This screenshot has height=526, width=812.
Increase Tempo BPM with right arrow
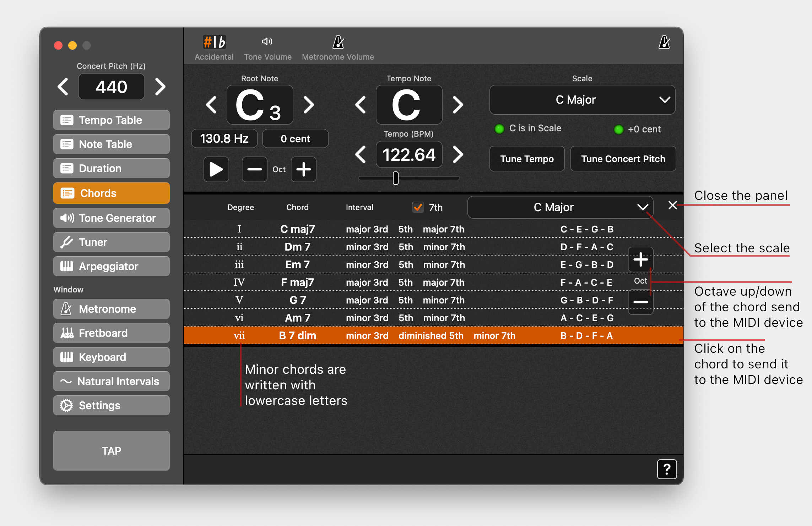458,154
